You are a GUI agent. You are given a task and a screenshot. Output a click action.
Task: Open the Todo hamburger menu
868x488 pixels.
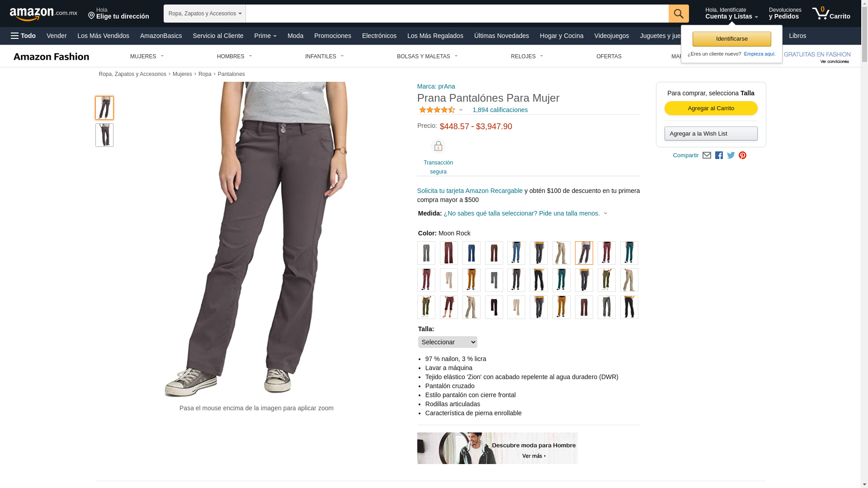coord(24,36)
